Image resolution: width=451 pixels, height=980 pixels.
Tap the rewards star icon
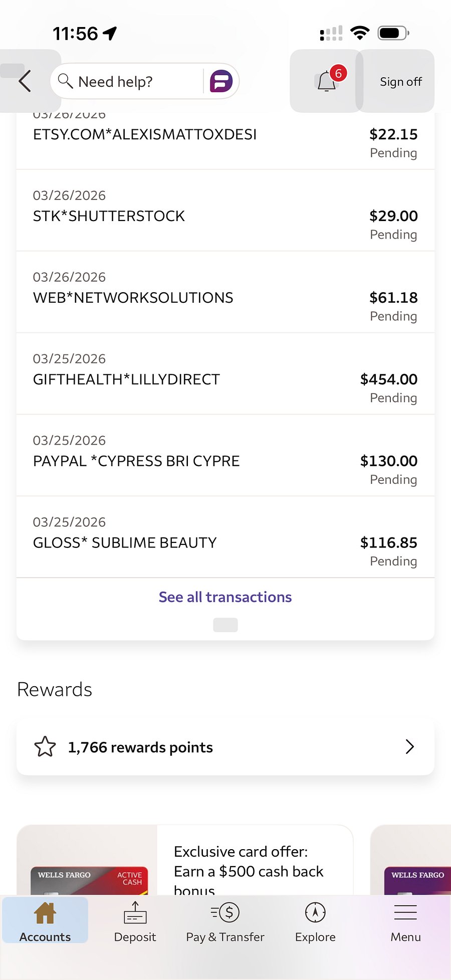[45, 747]
